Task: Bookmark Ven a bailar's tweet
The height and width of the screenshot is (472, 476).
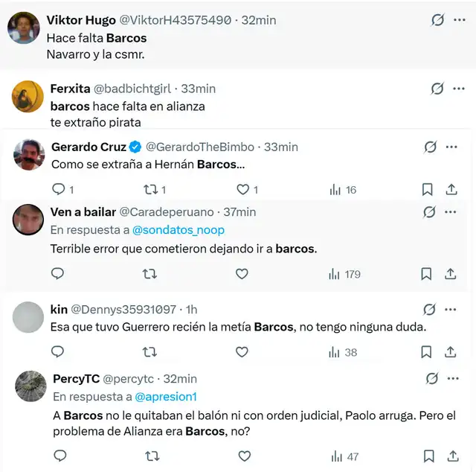Action: pos(426,274)
